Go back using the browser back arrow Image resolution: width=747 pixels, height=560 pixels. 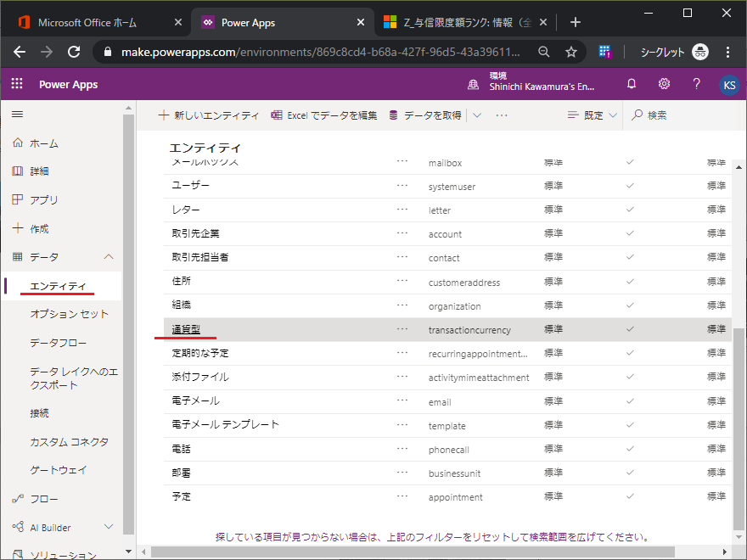20,52
